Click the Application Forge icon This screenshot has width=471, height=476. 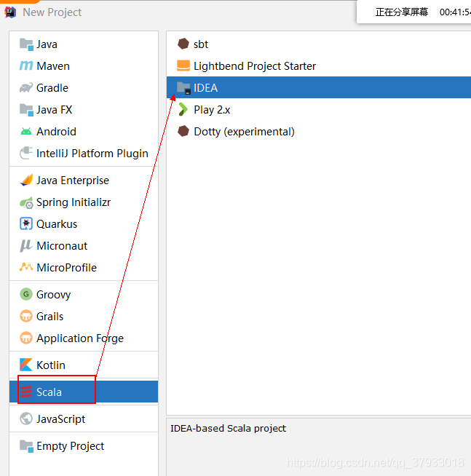pos(26,338)
